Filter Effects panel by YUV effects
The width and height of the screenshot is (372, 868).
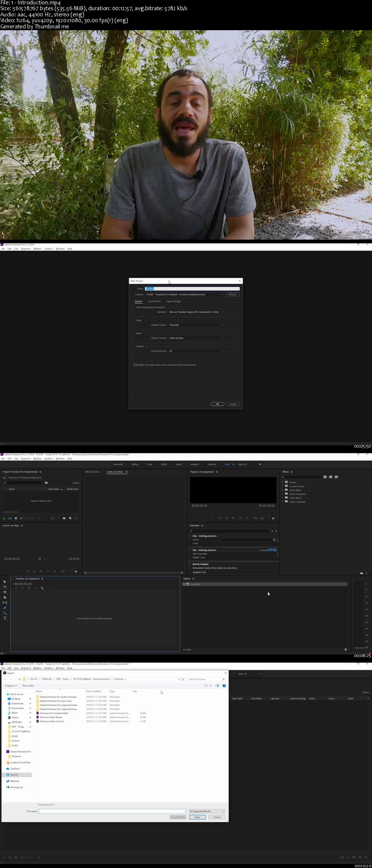click(336, 477)
